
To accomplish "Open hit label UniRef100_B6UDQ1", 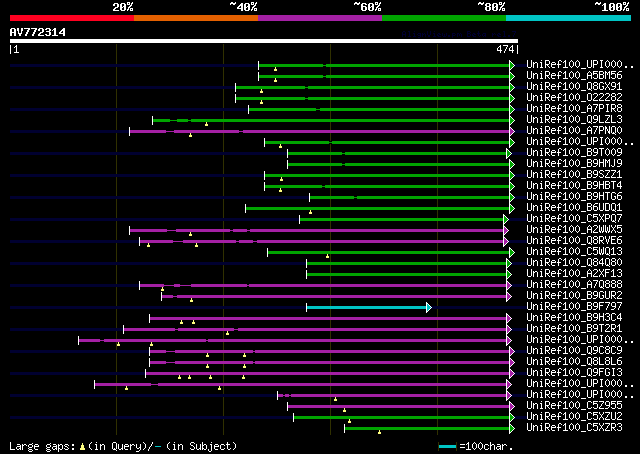I will click(574, 208).
